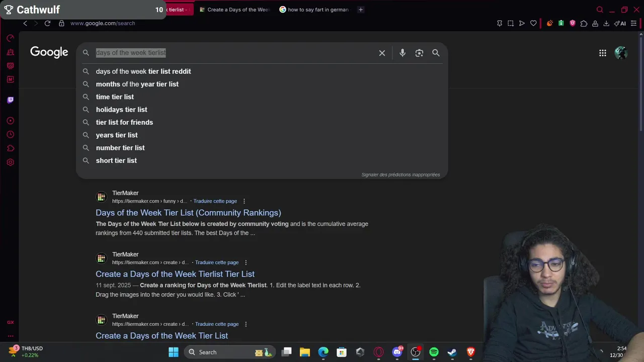The width and height of the screenshot is (644, 362).
Task: Take a snapshot with the capture icon
Action: 510,23
